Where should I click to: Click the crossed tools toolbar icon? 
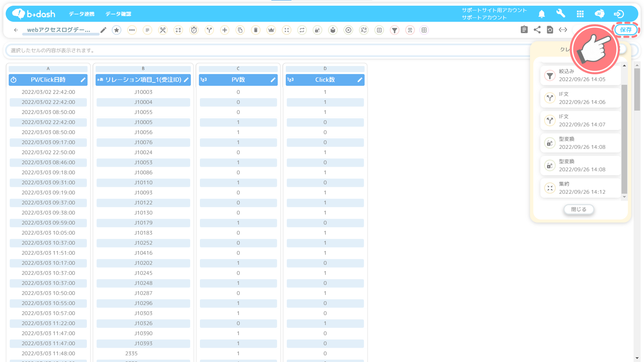point(163,30)
